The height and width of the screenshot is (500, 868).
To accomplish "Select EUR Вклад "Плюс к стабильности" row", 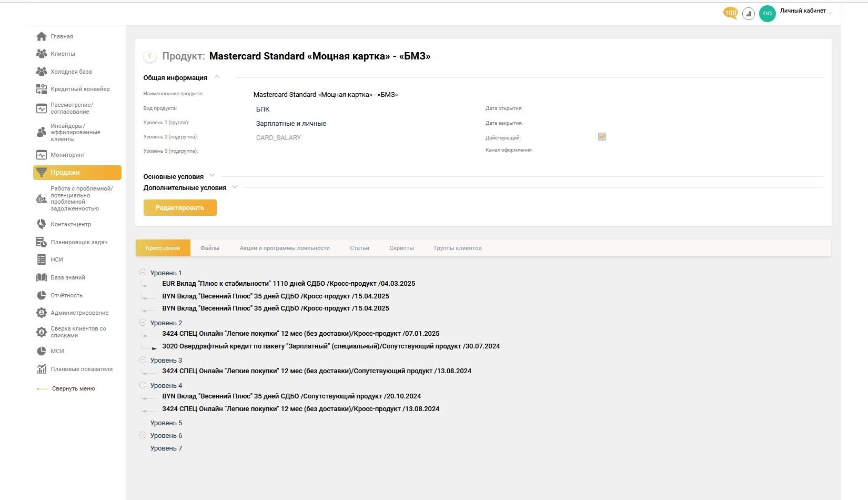I will [x=289, y=284].
